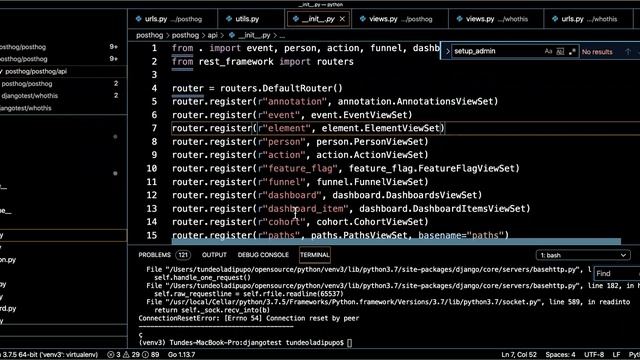Toggle Match Case in find widget

[x=548, y=51]
